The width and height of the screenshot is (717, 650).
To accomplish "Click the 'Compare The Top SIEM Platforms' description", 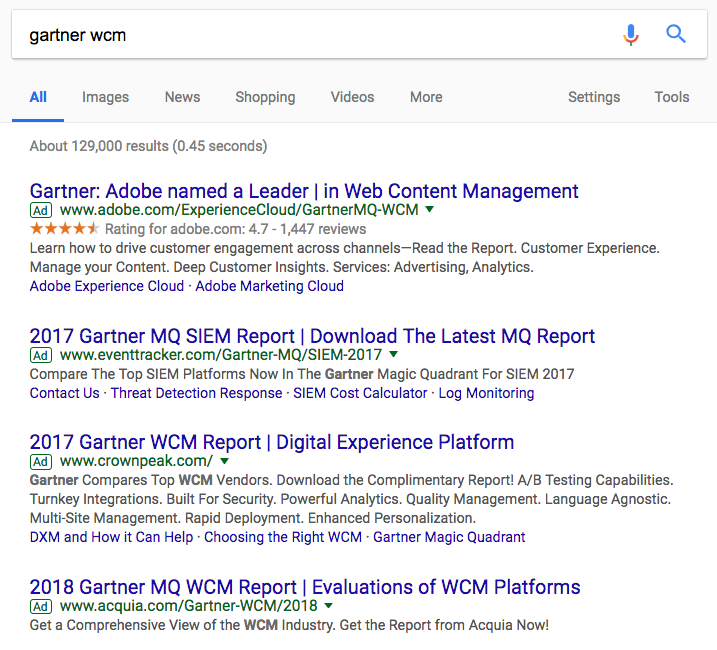I will coord(302,374).
